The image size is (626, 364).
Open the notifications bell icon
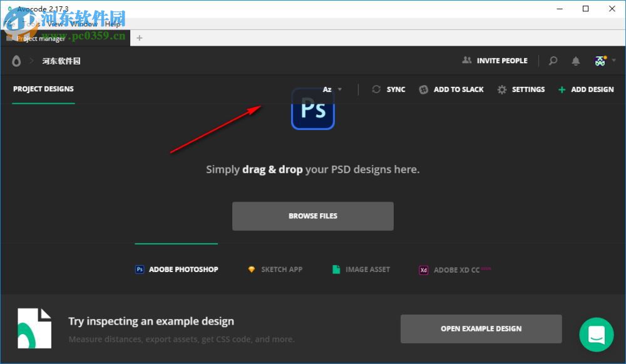[576, 61]
